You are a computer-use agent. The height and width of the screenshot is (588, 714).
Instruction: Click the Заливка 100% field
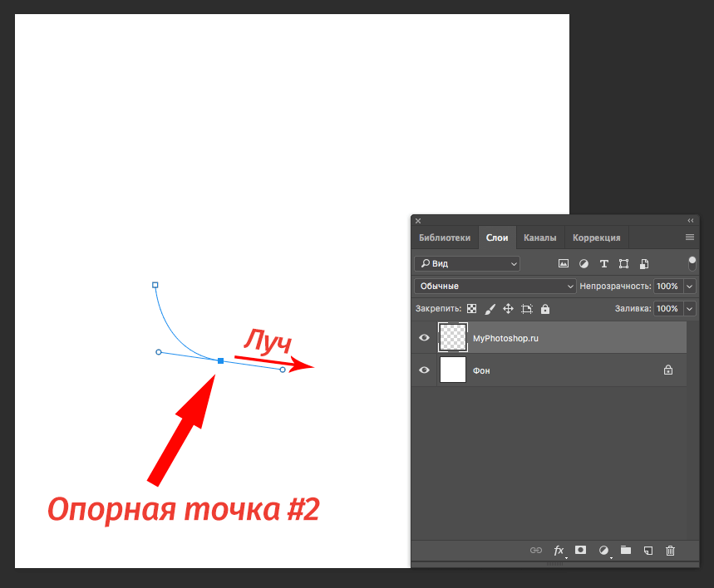point(667,309)
